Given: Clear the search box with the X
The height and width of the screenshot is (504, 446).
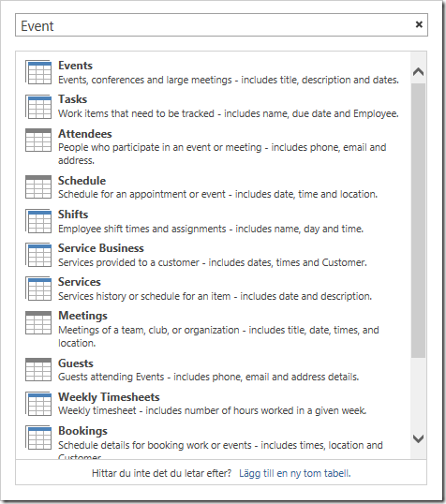Looking at the screenshot, I should pyautogui.click(x=419, y=24).
